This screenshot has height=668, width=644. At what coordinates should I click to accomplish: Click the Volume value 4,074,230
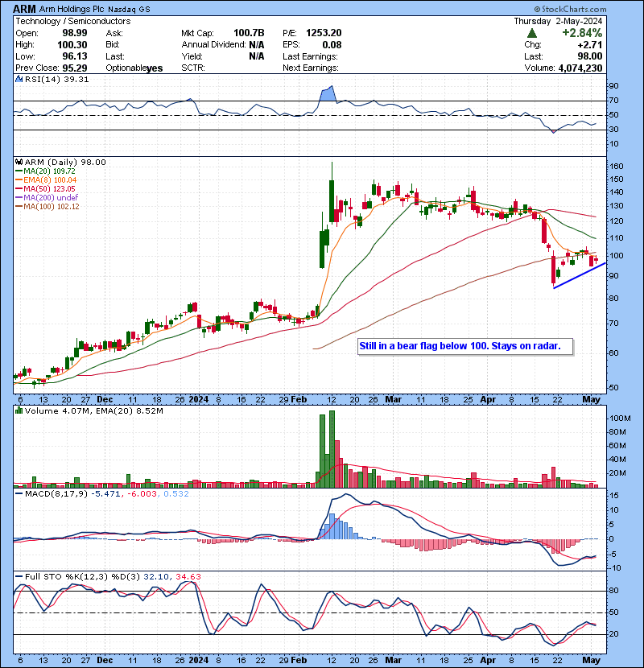(580, 68)
